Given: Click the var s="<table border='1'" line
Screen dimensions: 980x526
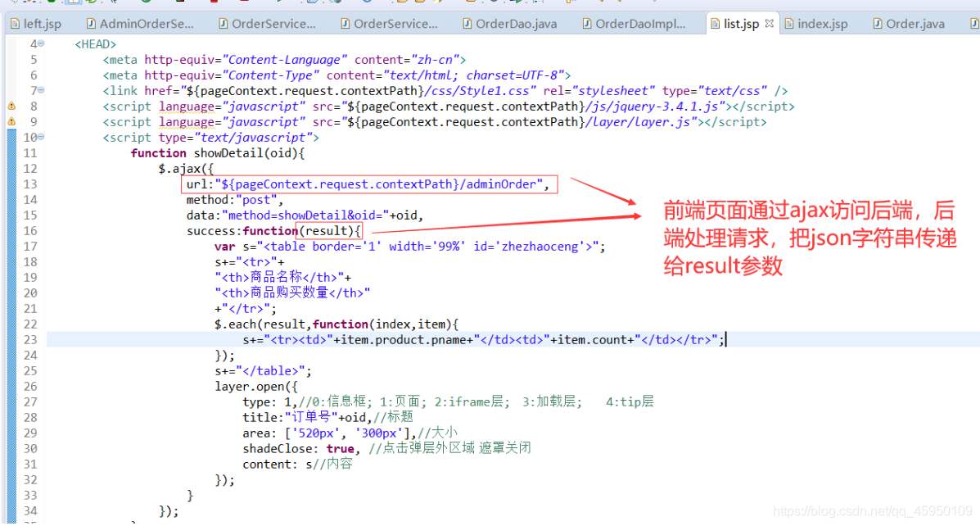Looking at the screenshot, I should pyautogui.click(x=410, y=247).
